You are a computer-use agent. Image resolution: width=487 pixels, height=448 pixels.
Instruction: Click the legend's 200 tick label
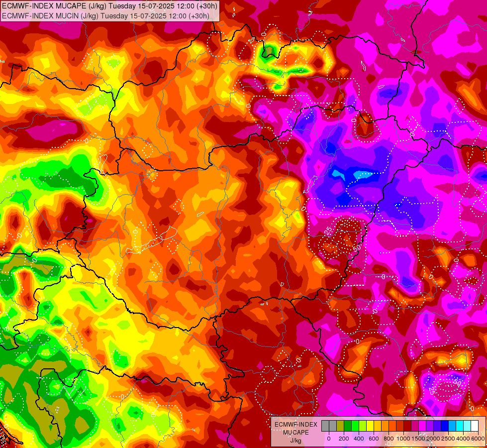click(344, 439)
